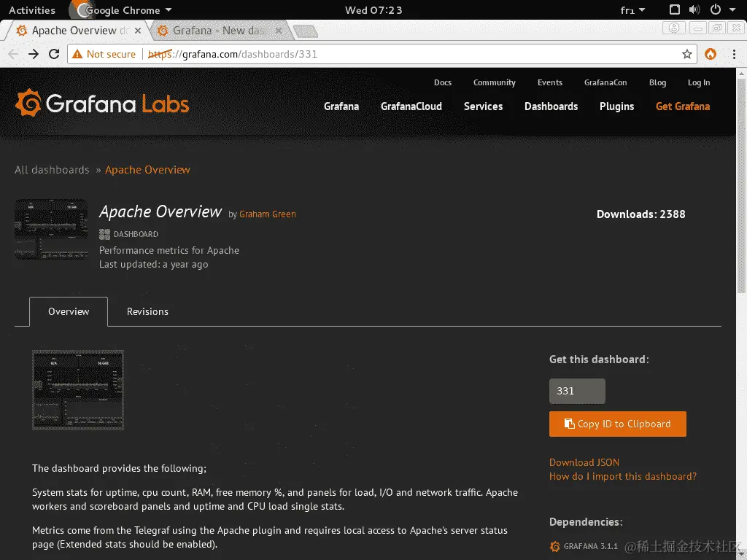Viewport: 747px width, 560px height.
Task: Reload the page with refresh icon
Action: click(54, 54)
